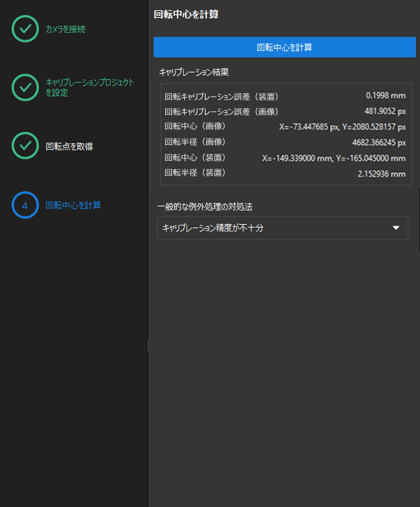Click the 2.152936 mm radius value
The height and width of the screenshot is (507, 420).
(382, 174)
